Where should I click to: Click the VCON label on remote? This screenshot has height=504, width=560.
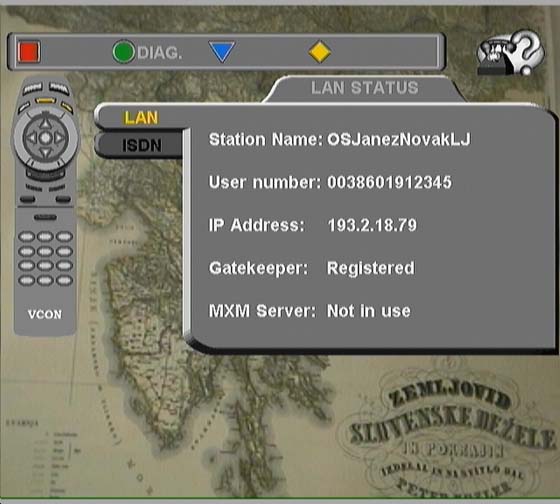[x=45, y=314]
